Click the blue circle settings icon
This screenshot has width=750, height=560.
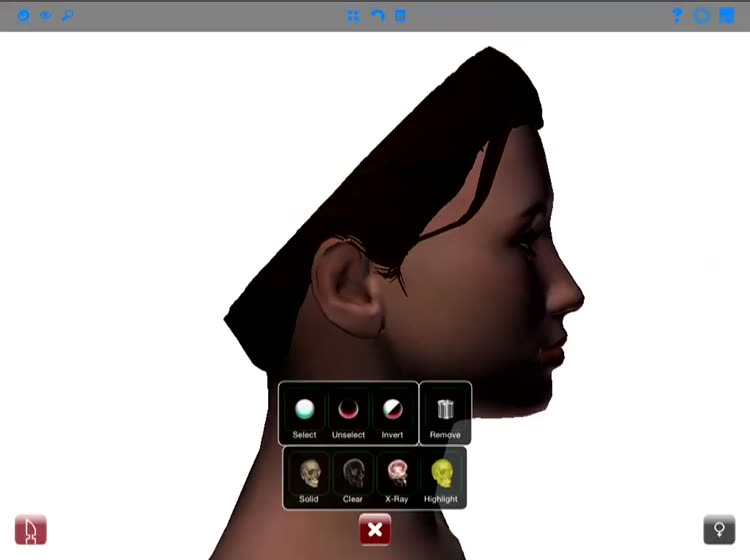pos(702,16)
